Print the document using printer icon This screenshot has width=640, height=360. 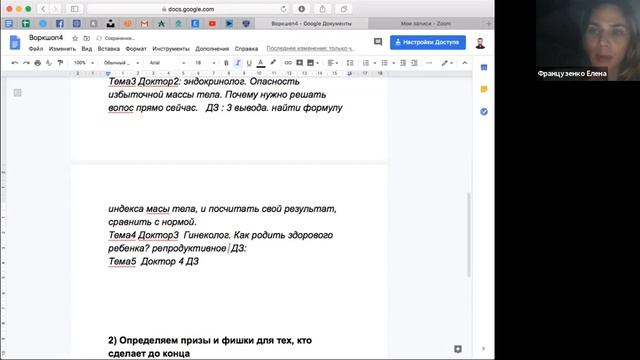click(38, 63)
